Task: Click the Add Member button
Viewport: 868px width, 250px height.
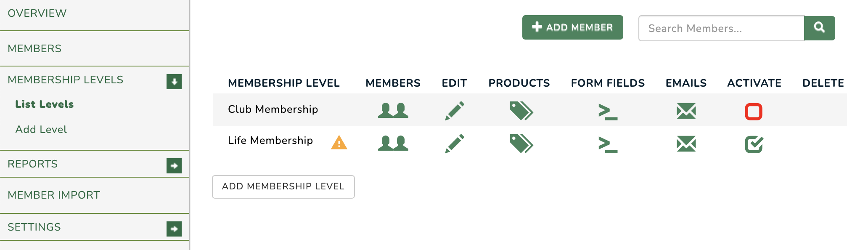Action: 572,27
